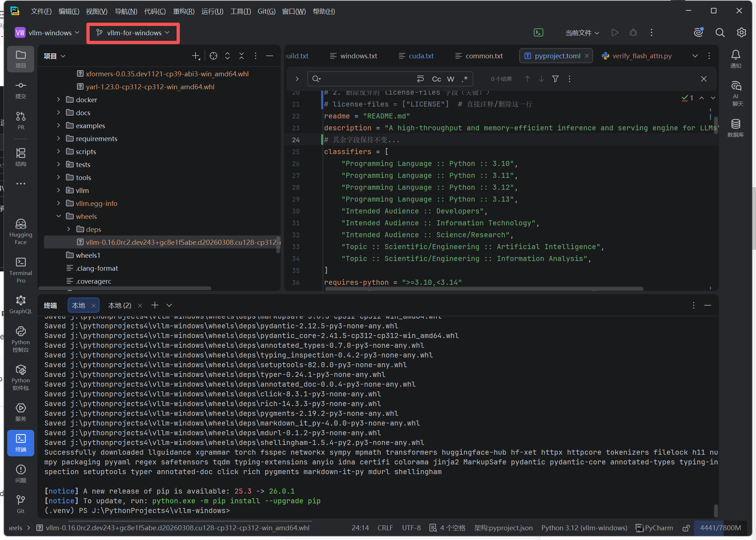Click the debug bug icon
The image size is (756, 540).
coord(633,33)
